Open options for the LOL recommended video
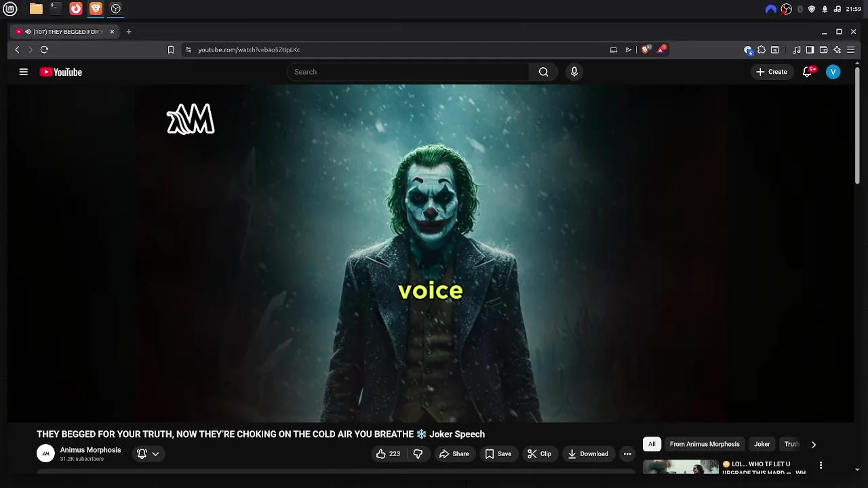 (x=821, y=466)
